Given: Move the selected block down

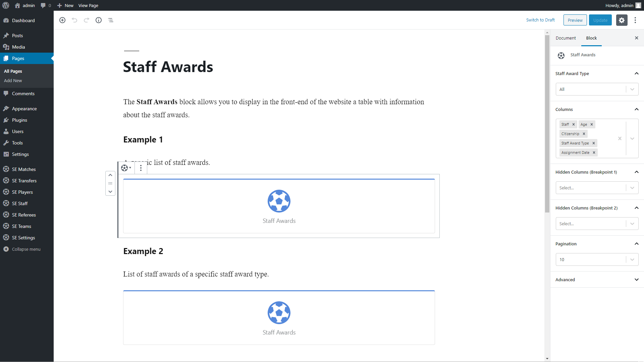Looking at the screenshot, I should click(110, 192).
